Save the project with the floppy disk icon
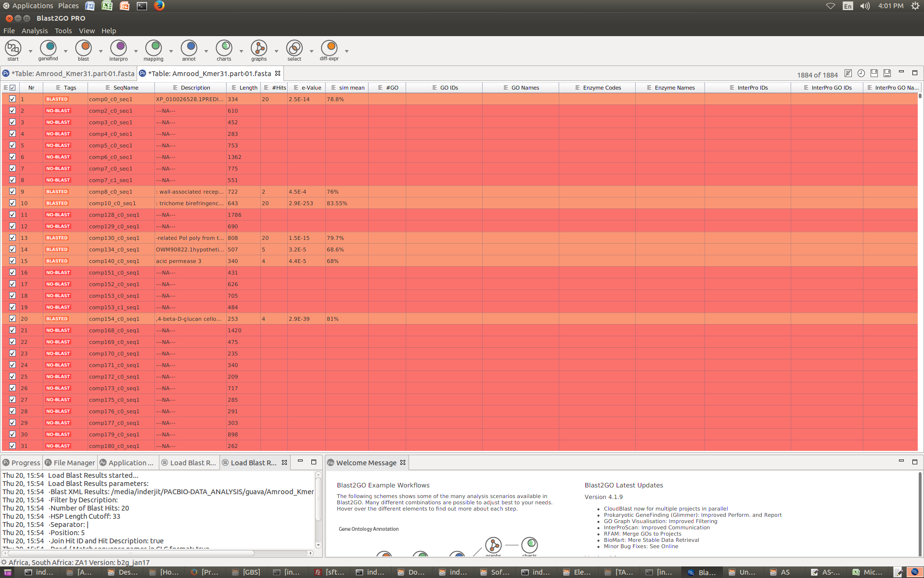The image size is (924, 578). [x=874, y=73]
